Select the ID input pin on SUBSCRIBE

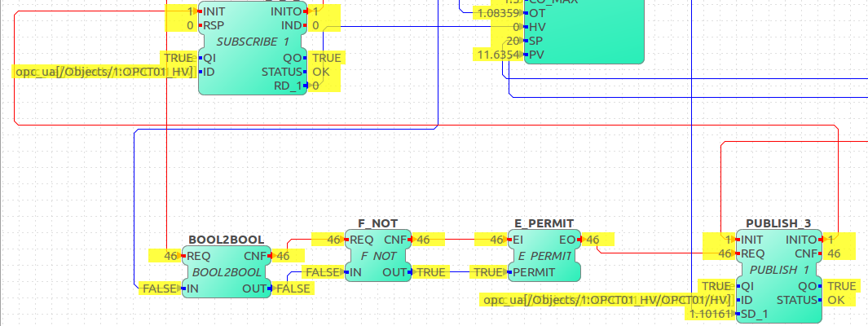point(209,72)
